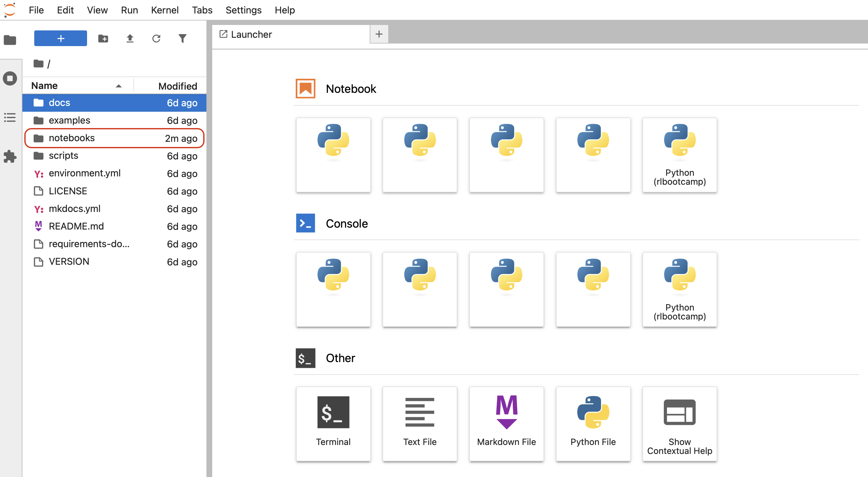The height and width of the screenshot is (477, 868).
Task: Launch a new Terminal
Action: [333, 424]
